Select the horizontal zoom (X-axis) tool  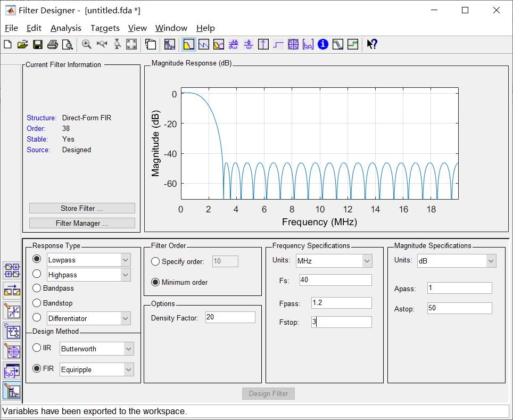click(x=102, y=44)
